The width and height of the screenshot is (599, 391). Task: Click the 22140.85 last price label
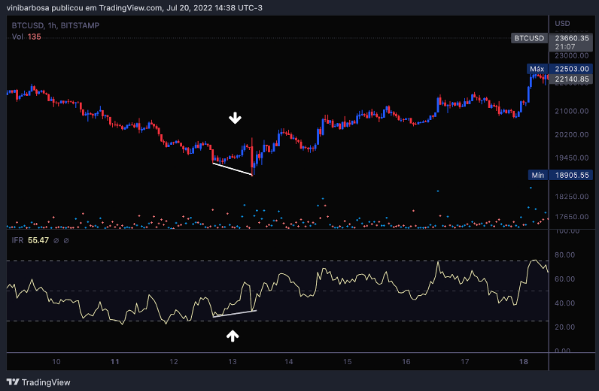point(571,79)
